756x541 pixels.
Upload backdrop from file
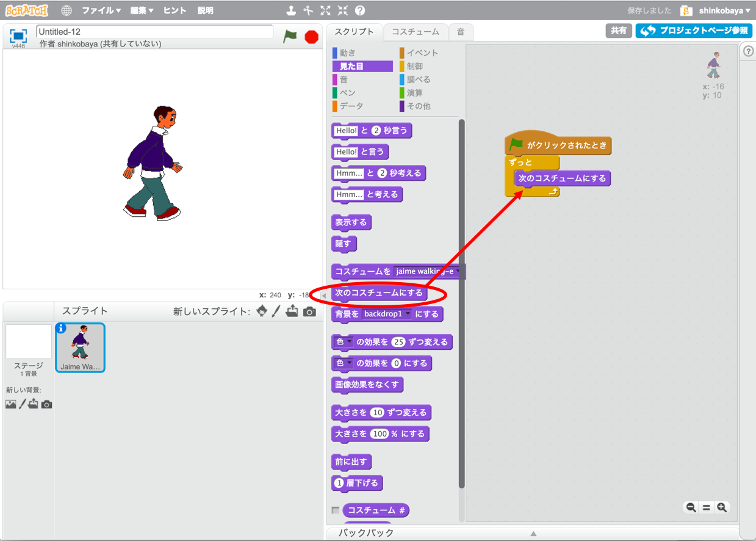pyautogui.click(x=33, y=404)
